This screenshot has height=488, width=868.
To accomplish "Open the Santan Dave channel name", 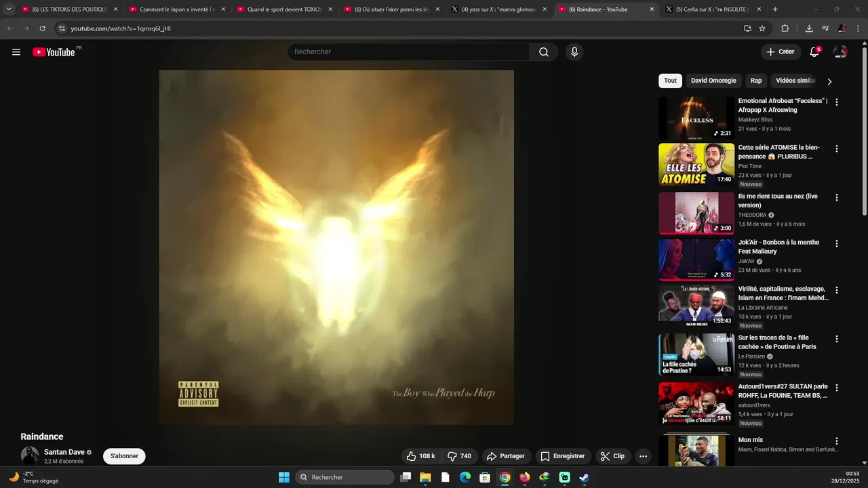I will point(64,452).
